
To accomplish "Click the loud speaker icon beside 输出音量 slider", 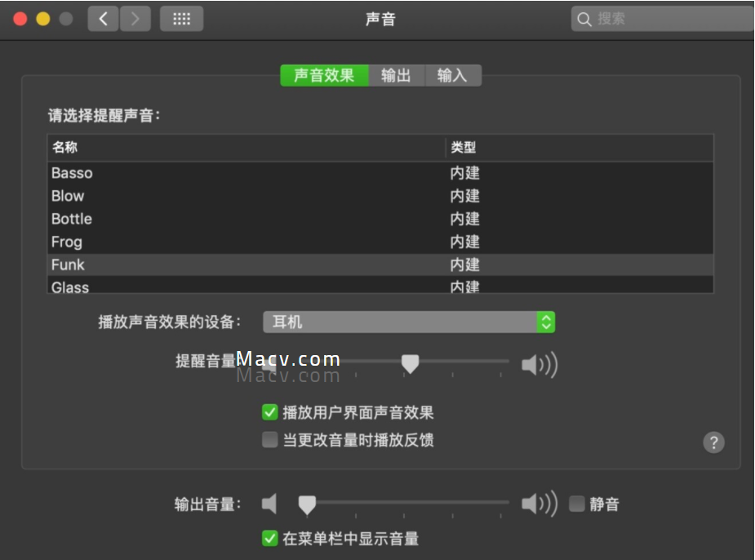I will (540, 504).
